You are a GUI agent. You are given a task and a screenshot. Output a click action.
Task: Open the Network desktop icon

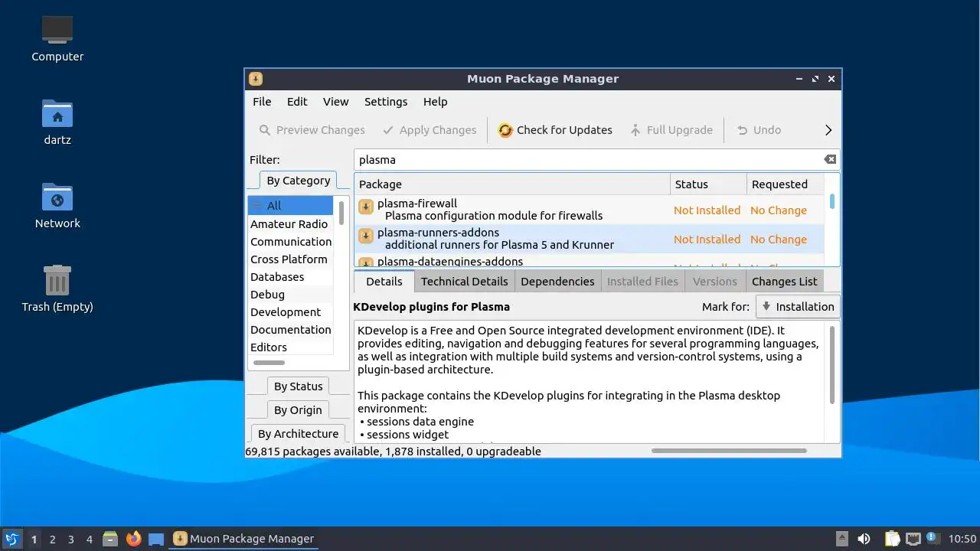tap(57, 205)
